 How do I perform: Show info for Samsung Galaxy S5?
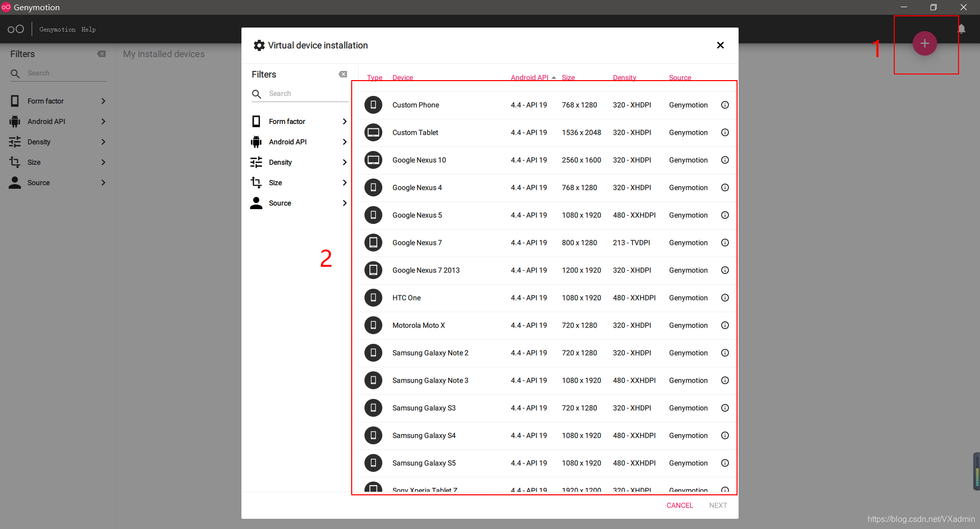tap(725, 463)
